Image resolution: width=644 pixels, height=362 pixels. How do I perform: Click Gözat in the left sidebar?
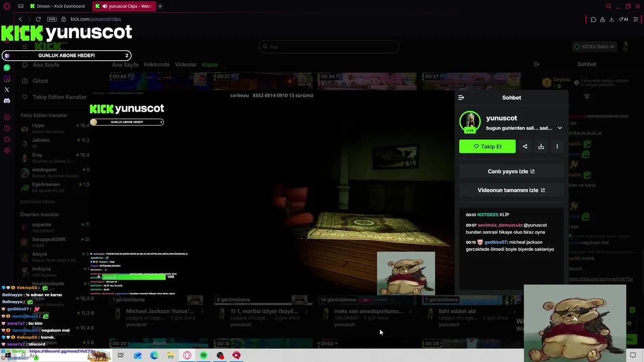[x=35, y=81]
